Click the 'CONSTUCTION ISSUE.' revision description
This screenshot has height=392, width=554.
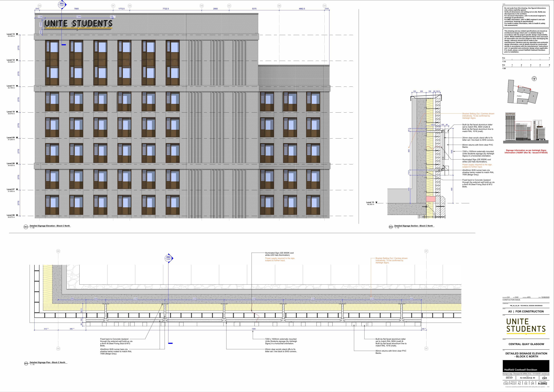(512, 300)
